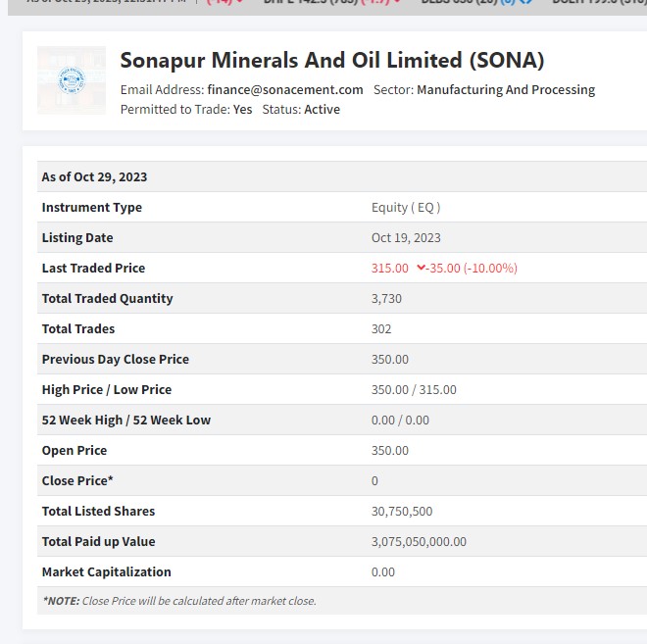Click the Previous Day Close Price label
This screenshot has height=644, width=647.
tap(116, 359)
